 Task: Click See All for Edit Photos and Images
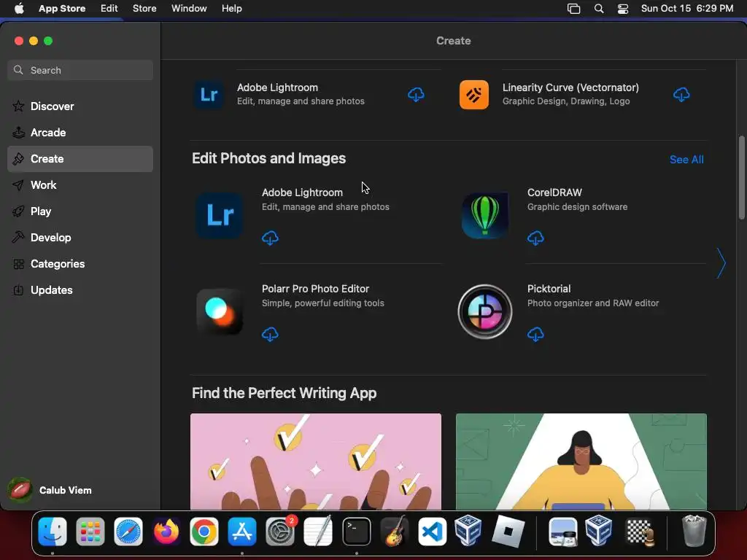click(x=686, y=160)
